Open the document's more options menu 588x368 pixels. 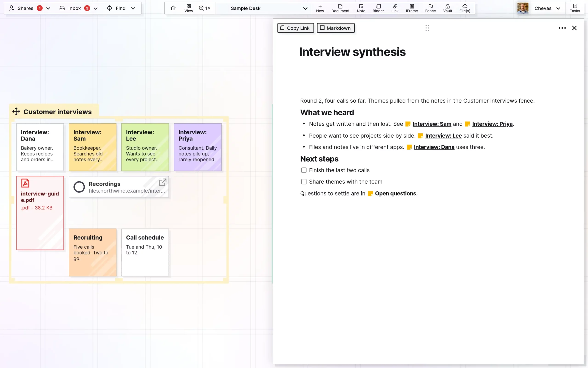[x=562, y=28]
